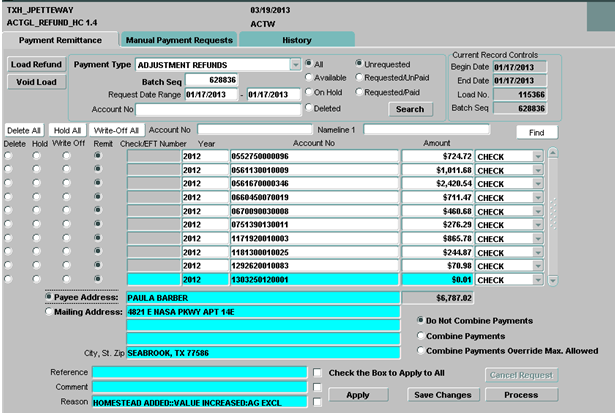Select the Requested/Unpaid radio option
The width and height of the screenshot is (615, 413).
coord(360,78)
